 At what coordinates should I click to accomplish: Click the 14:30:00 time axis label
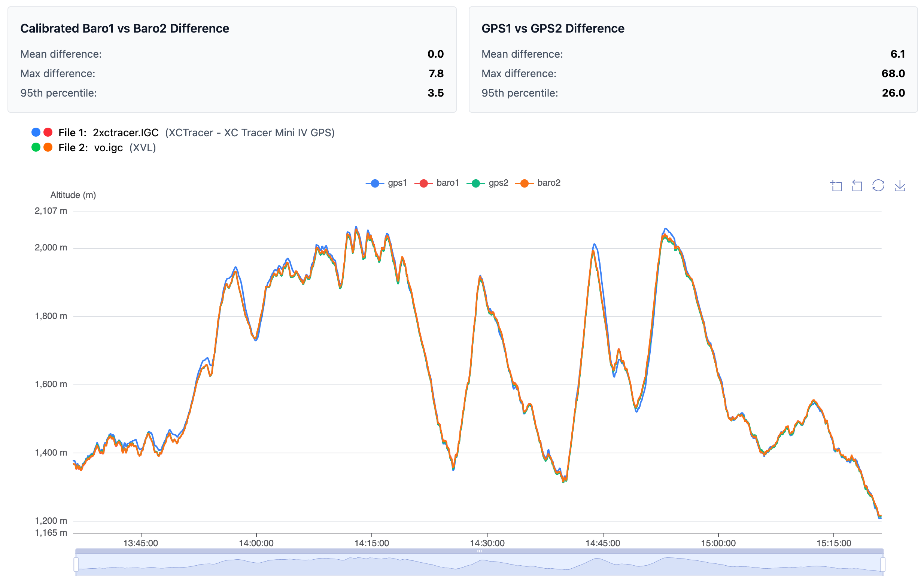point(487,543)
